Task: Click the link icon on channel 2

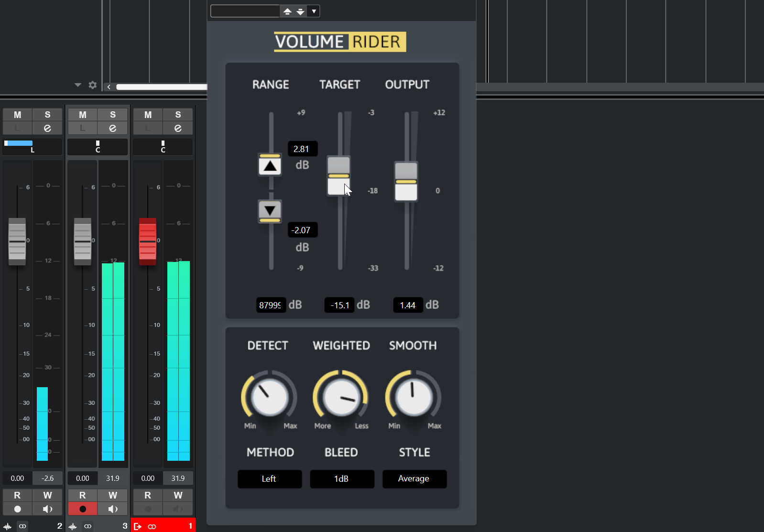Action: (22, 526)
